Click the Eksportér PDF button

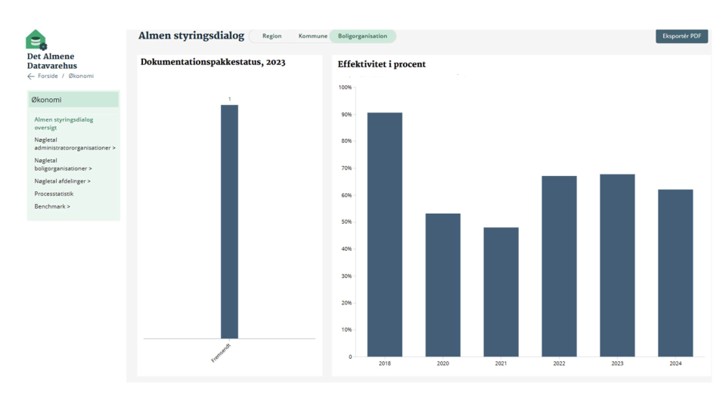pyautogui.click(x=681, y=36)
